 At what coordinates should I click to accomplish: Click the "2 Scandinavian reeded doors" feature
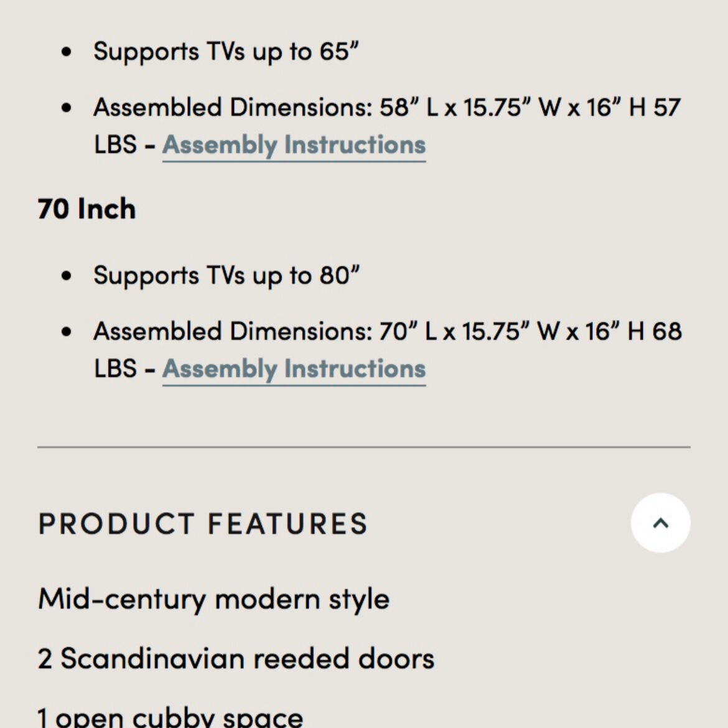(236, 658)
